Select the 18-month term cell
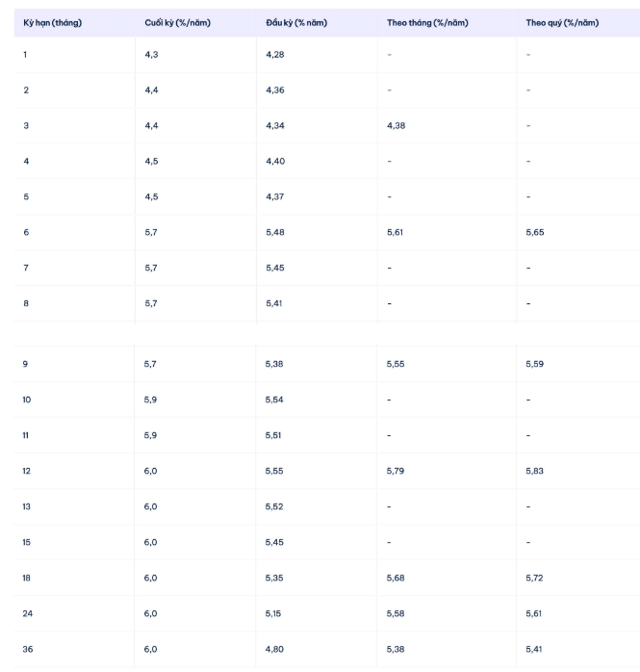Image resolution: width=640 pixels, height=672 pixels. point(27,577)
